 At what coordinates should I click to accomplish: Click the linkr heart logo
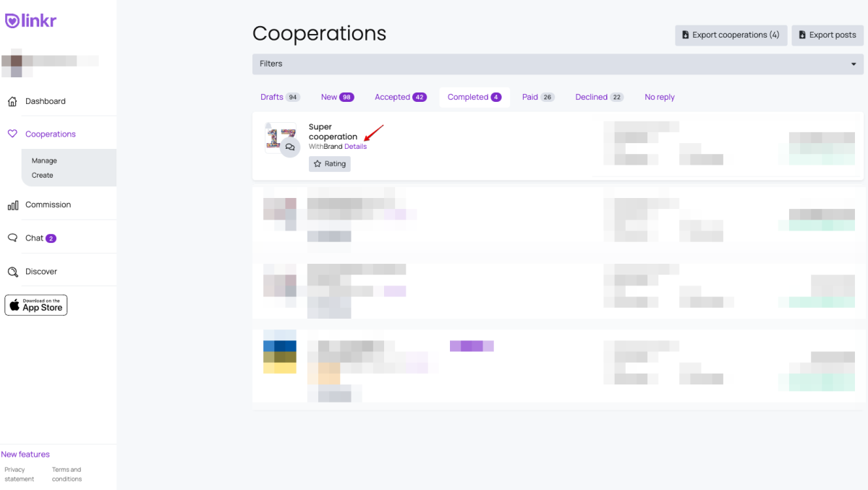point(12,21)
